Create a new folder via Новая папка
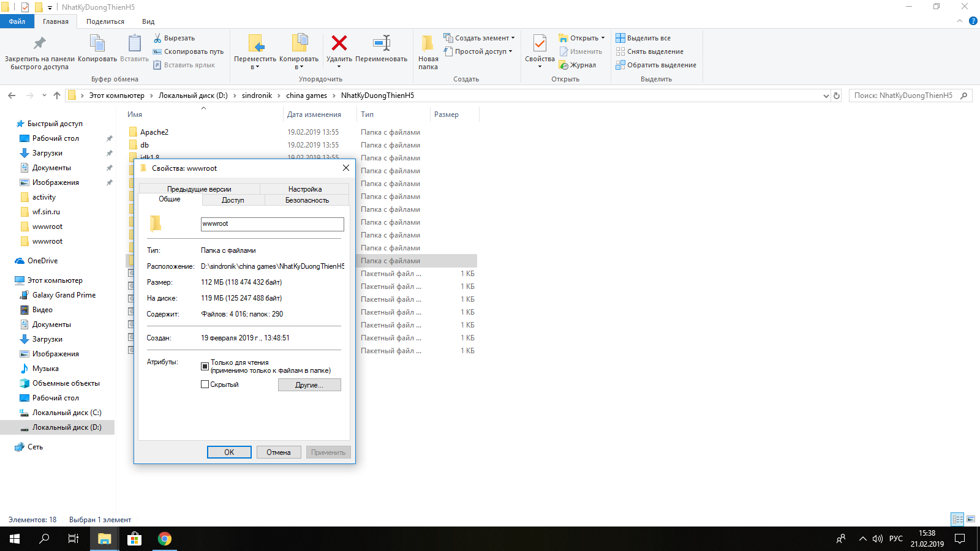 pyautogui.click(x=428, y=51)
